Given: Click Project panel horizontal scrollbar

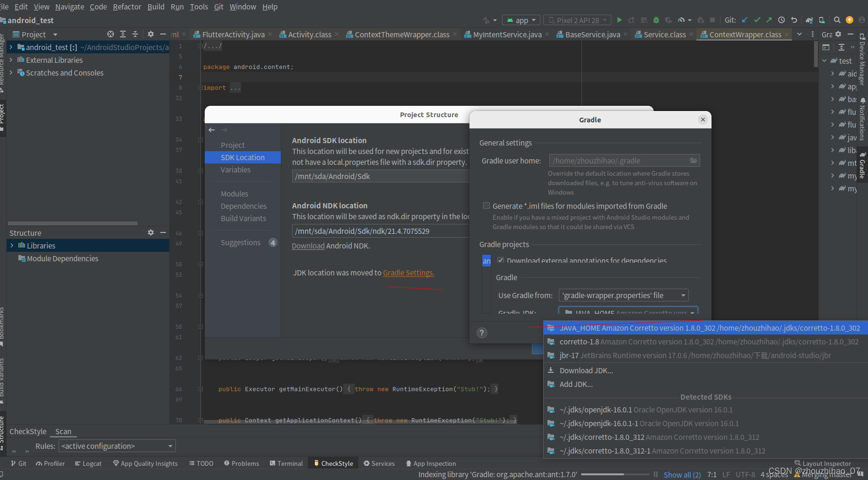Looking at the screenshot, I should [x=73, y=223].
